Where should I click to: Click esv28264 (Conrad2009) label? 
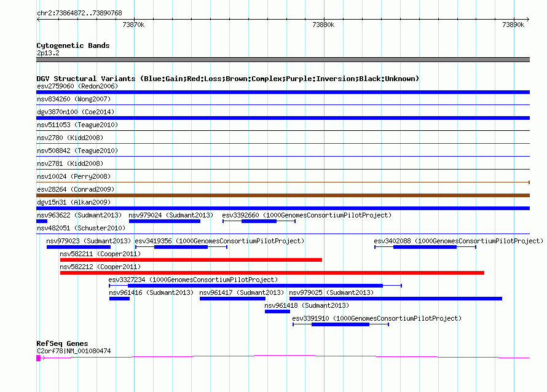pyautogui.click(x=76, y=189)
